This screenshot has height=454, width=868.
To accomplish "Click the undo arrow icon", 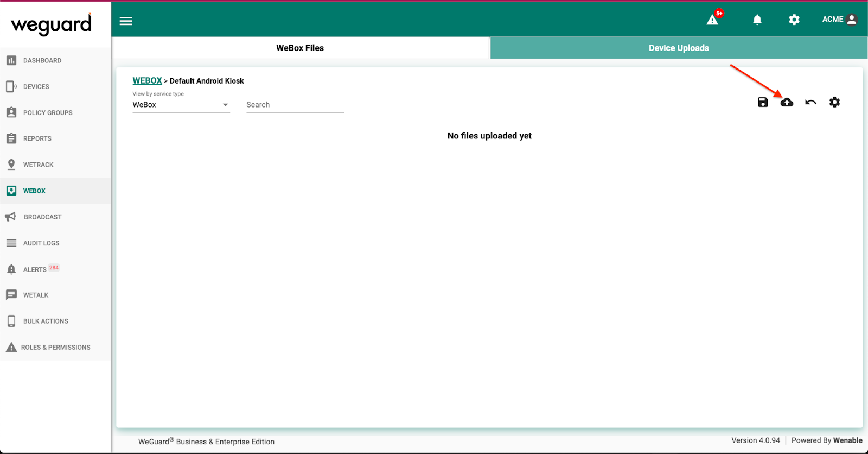I will tap(810, 102).
